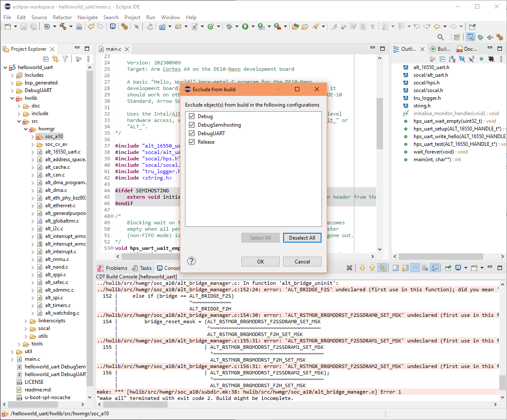The height and width of the screenshot is (420, 507).
Task: Select main.c in the Project Explorer
Action: 32,359
